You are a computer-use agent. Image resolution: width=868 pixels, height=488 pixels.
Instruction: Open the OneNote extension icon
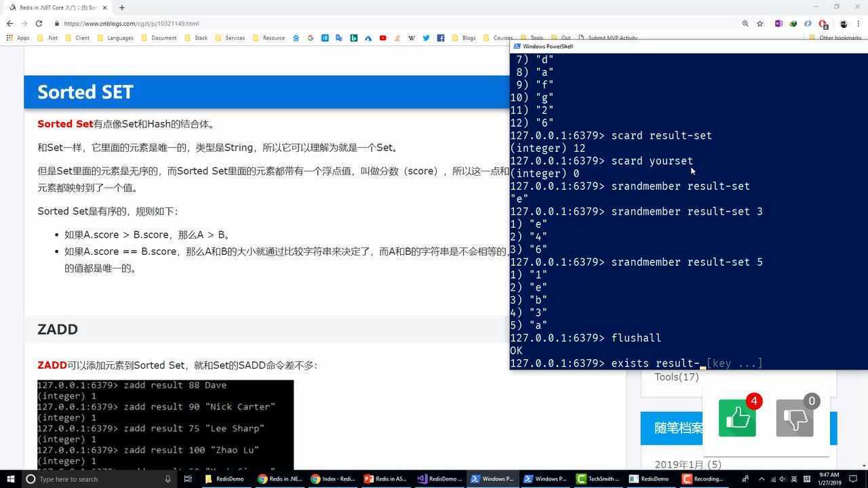[778, 23]
